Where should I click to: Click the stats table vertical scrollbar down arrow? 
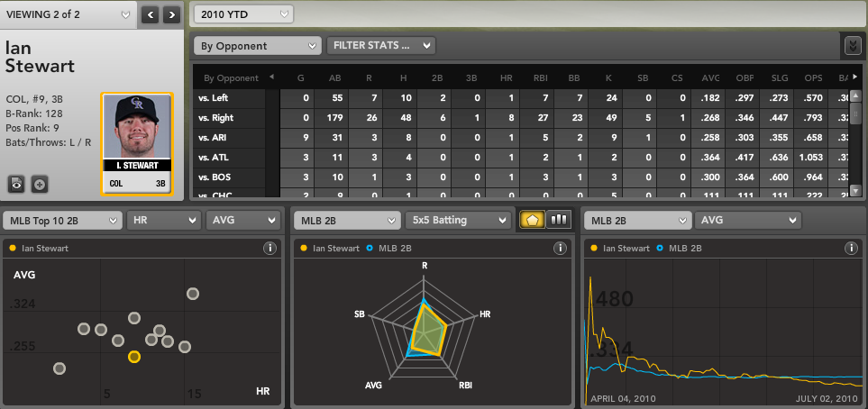(855, 190)
